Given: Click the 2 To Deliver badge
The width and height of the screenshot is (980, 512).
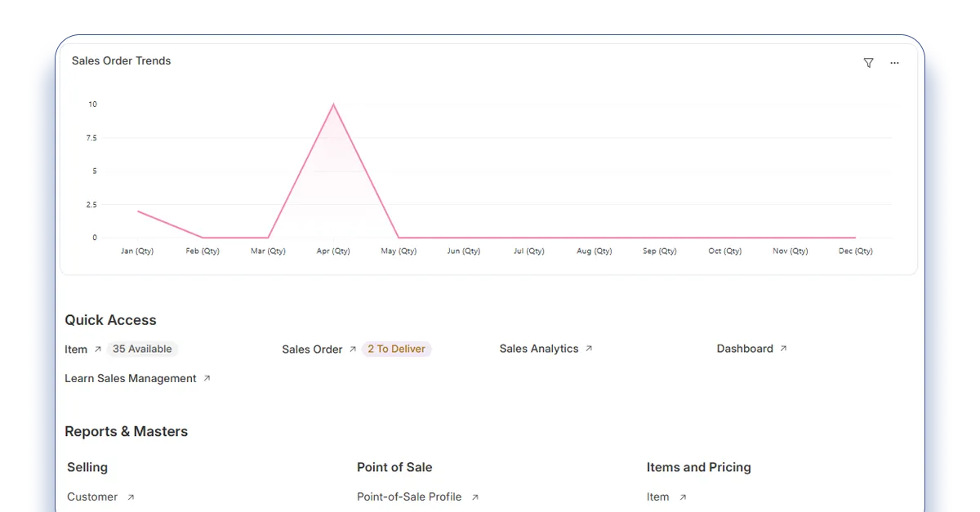Looking at the screenshot, I should click(x=396, y=349).
